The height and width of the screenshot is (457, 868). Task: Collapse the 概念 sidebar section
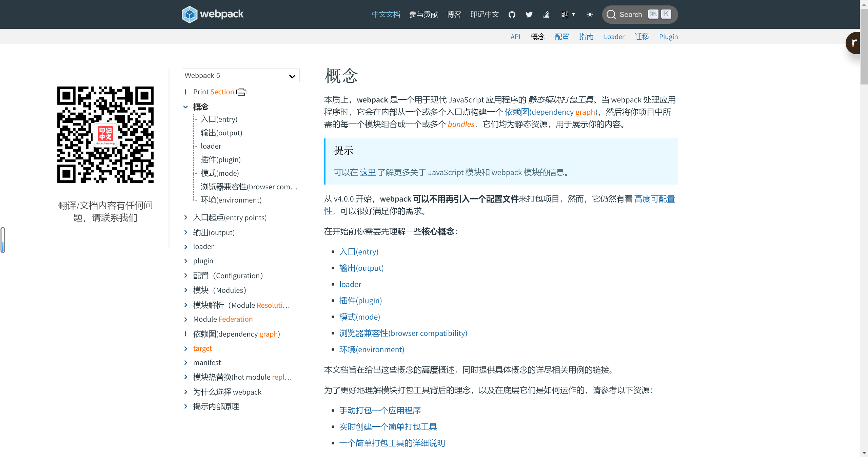(x=185, y=107)
